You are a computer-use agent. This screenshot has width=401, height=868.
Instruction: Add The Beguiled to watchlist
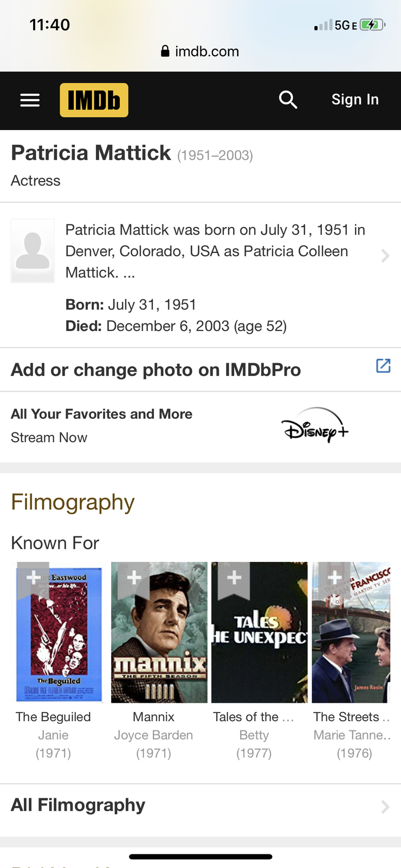pyautogui.click(x=33, y=578)
